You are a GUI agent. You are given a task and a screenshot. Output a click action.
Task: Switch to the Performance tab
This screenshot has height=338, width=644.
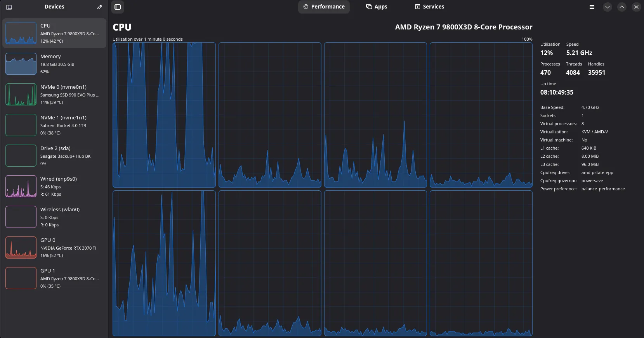coord(324,7)
